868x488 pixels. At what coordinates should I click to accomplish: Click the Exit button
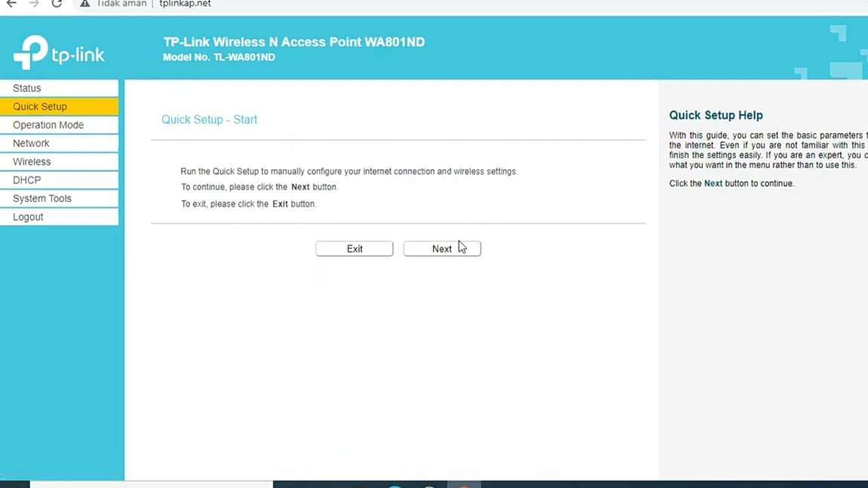[x=354, y=248]
